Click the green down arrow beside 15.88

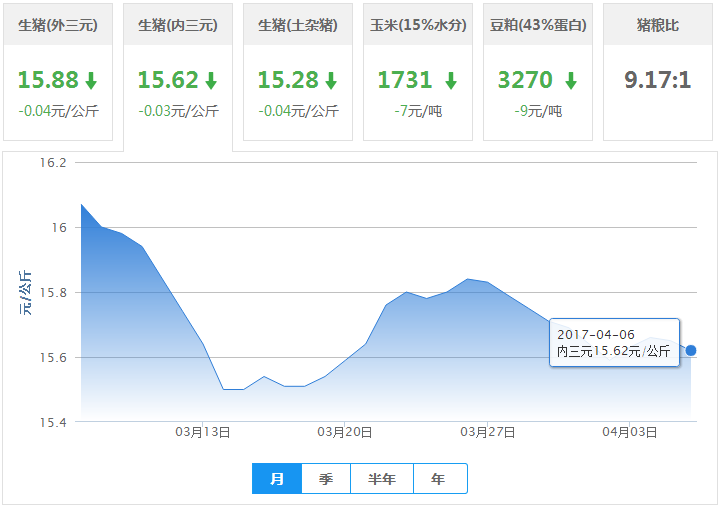click(91, 81)
